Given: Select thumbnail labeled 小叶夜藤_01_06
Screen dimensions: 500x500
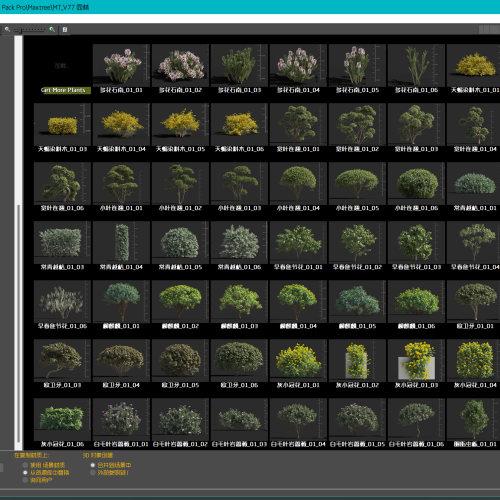Looking at the screenshot, I should (416, 183).
